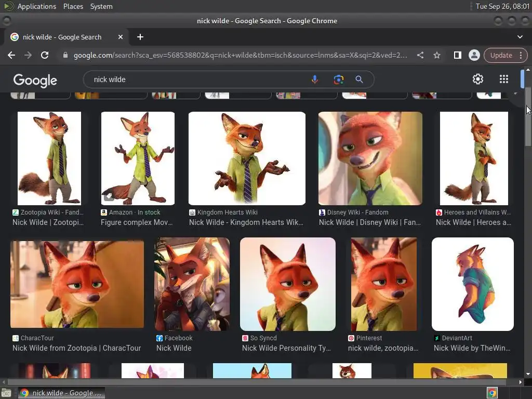This screenshot has width=532, height=399.
Task: Open the Chrome profile avatar menu
Action: tap(474, 55)
